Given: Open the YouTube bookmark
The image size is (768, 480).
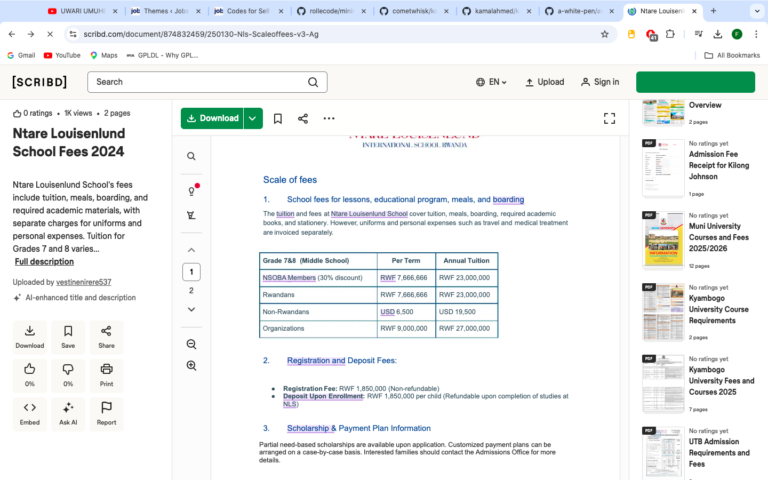Looking at the screenshot, I should [62, 55].
